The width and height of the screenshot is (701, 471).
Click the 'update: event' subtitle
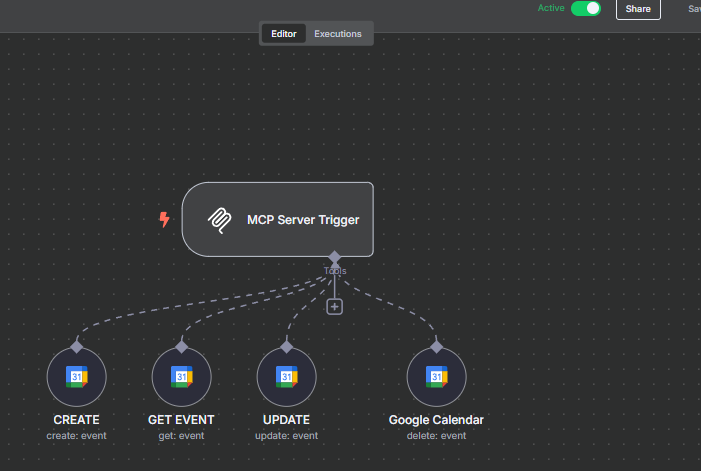pos(286,436)
